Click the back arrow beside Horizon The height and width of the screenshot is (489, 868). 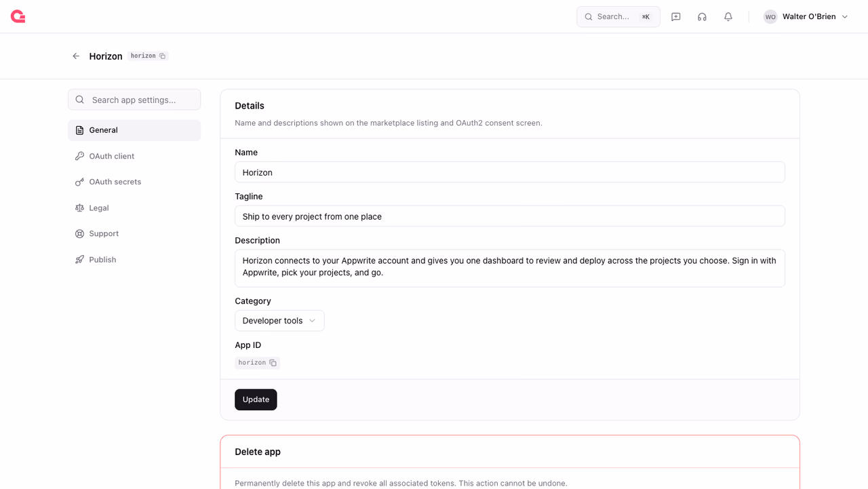point(76,56)
